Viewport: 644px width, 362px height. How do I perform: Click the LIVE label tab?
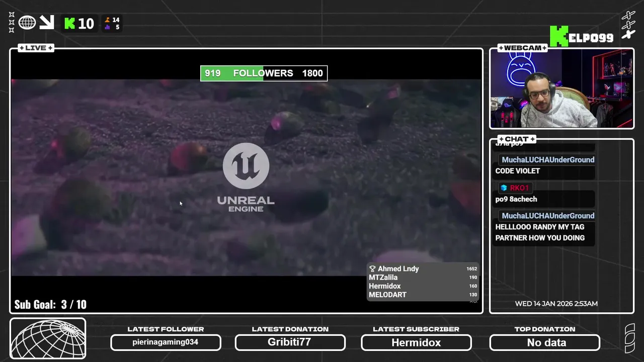click(x=36, y=48)
